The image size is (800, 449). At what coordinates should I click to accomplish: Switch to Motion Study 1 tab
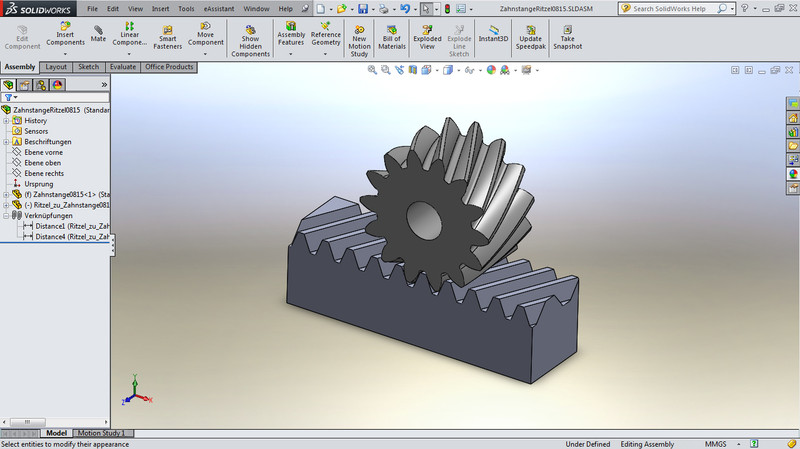tap(104, 434)
